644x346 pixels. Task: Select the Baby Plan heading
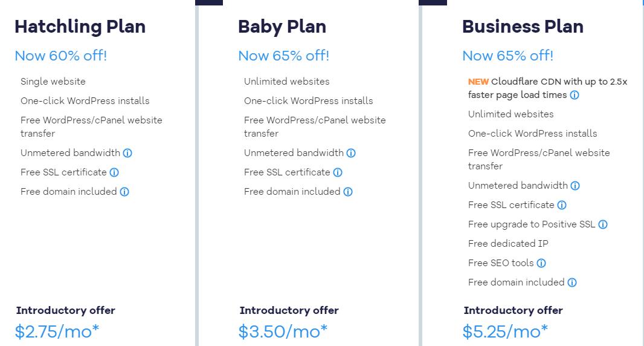coord(282,27)
